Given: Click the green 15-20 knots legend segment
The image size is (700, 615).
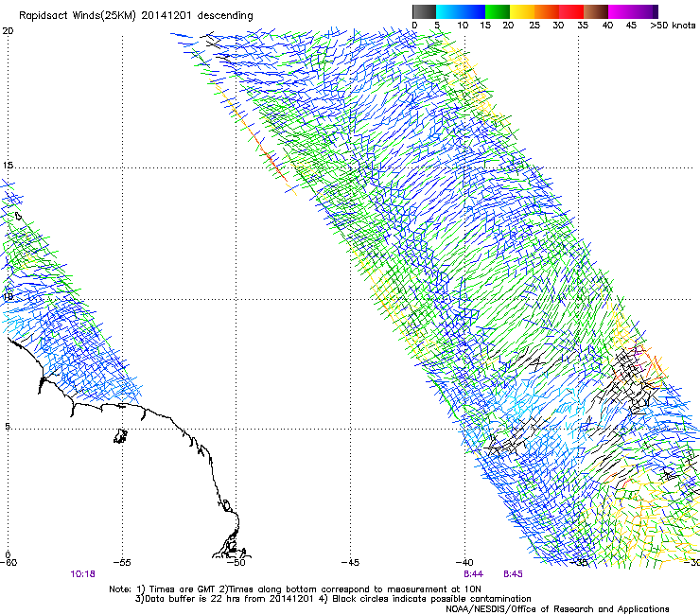Looking at the screenshot, I should pyautogui.click(x=498, y=11).
